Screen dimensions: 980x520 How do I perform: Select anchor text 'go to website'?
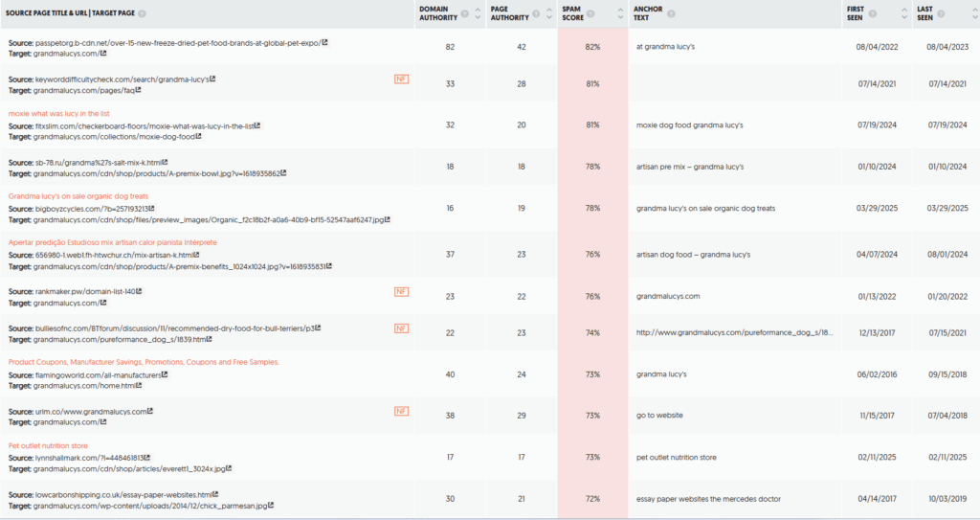[x=659, y=416]
